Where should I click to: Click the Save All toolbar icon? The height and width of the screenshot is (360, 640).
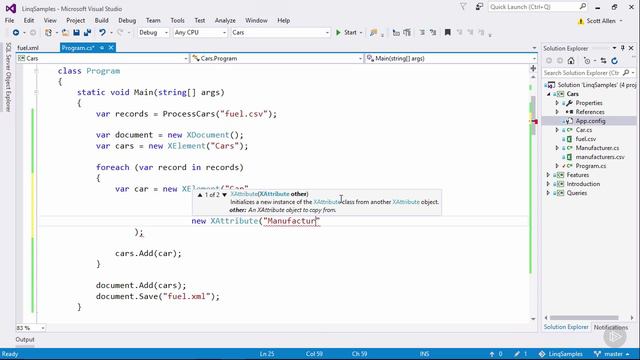coord(87,33)
